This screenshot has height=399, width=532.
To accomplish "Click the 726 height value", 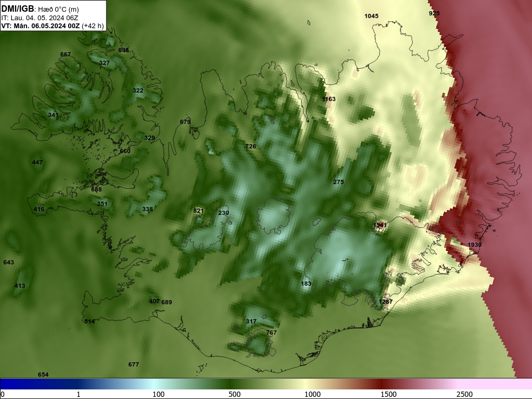I will [251, 146].
